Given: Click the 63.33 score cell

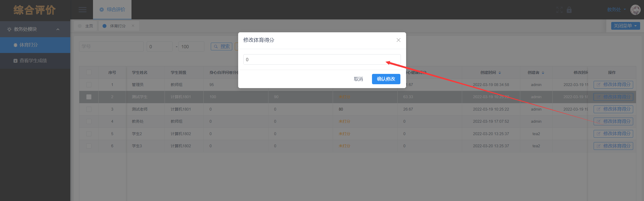Looking at the screenshot, I should point(408,97).
